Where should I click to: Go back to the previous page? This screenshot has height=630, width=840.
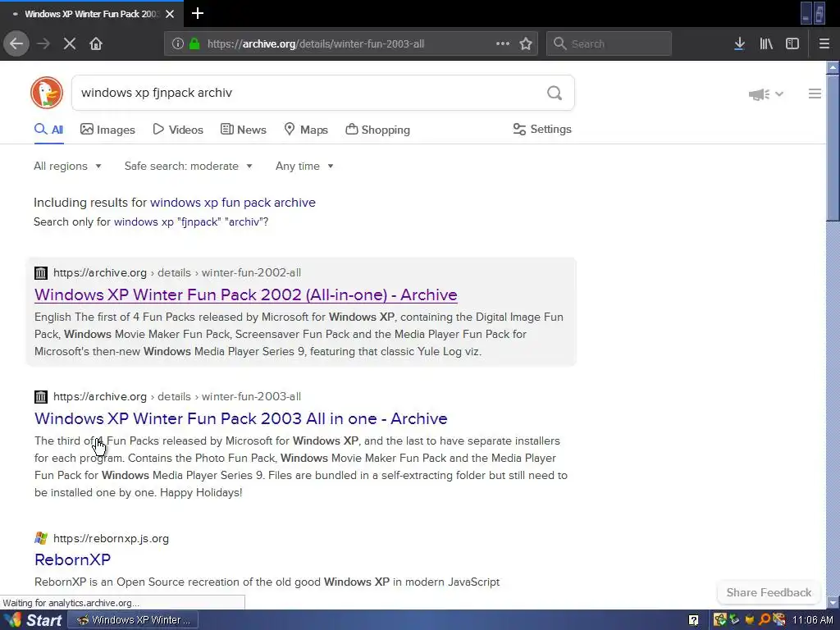coord(16,43)
